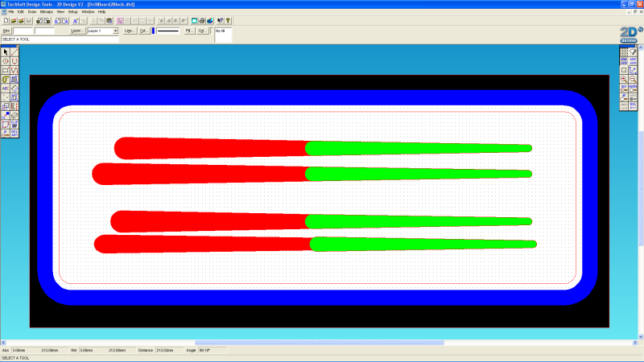The image size is (644, 362).
Task: Open the Draw menu
Action: tap(32, 12)
